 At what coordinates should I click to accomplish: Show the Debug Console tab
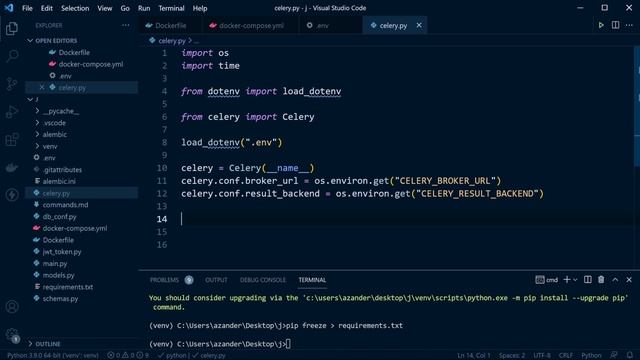[263, 280]
